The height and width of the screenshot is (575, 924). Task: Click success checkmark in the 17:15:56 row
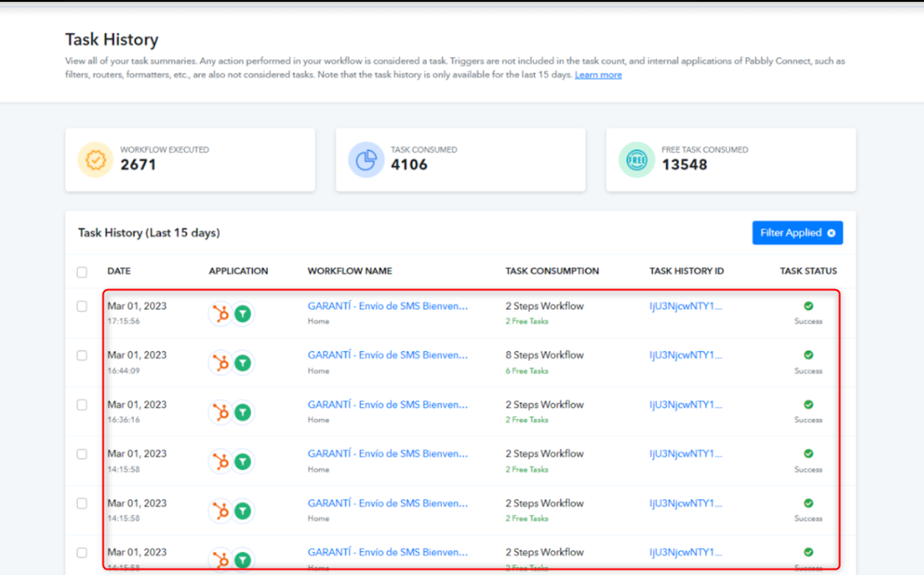[809, 305]
